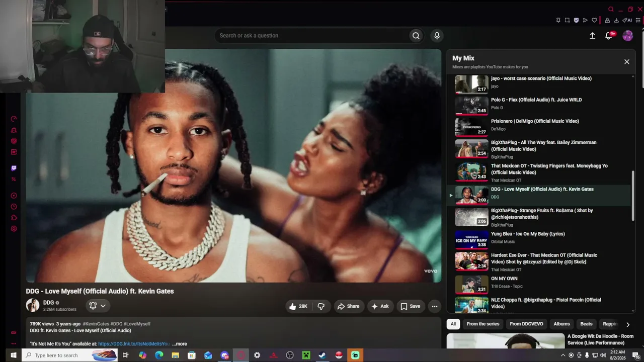Open the volume speaker tray icon
Image resolution: width=644 pixels, height=362 pixels.
[603, 355]
